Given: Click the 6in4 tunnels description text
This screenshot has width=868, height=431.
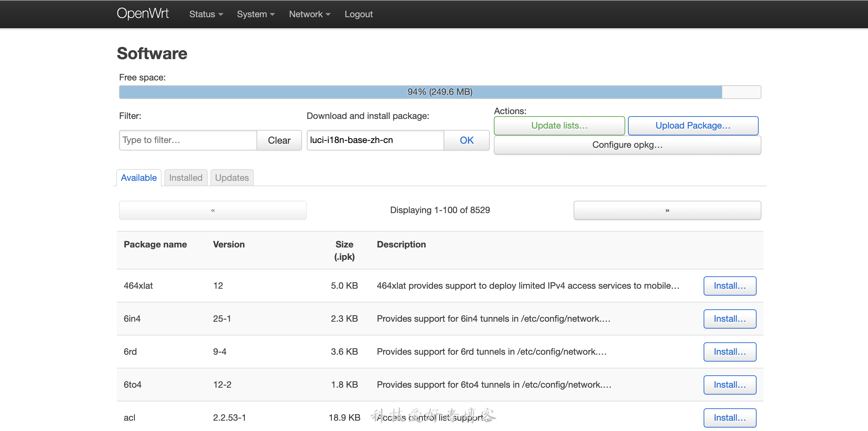Looking at the screenshot, I should 493,319.
